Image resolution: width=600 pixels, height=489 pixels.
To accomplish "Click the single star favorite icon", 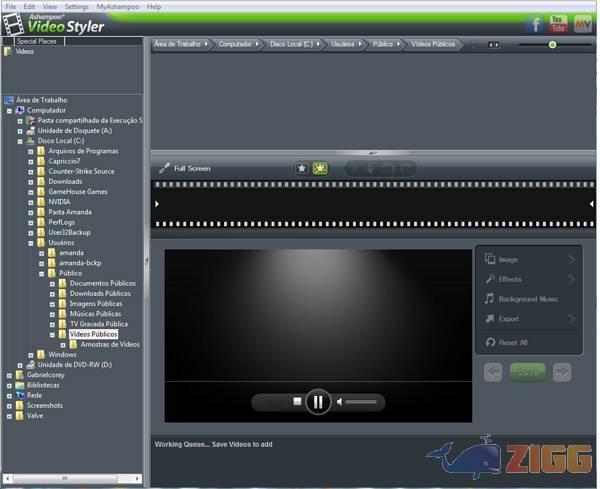I will (x=302, y=168).
